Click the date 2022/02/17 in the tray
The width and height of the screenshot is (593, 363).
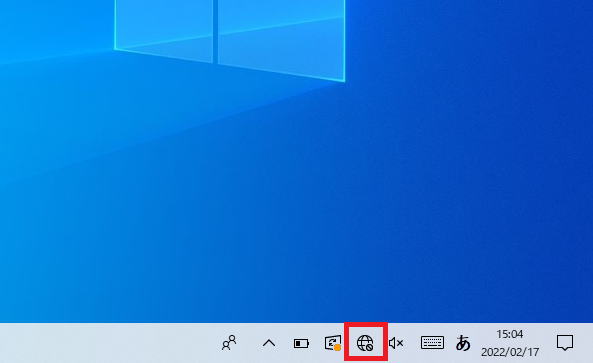[x=510, y=352]
